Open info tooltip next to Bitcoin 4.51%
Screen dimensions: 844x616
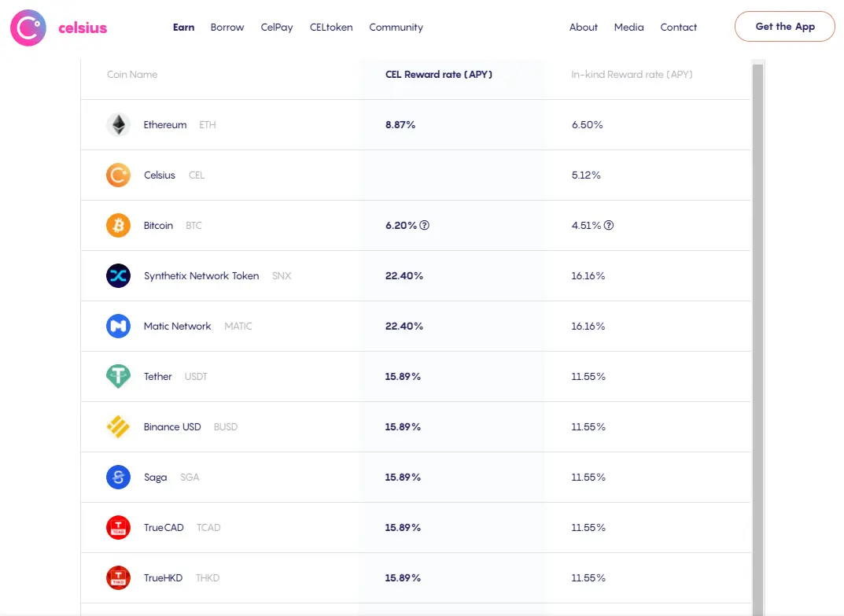click(609, 225)
